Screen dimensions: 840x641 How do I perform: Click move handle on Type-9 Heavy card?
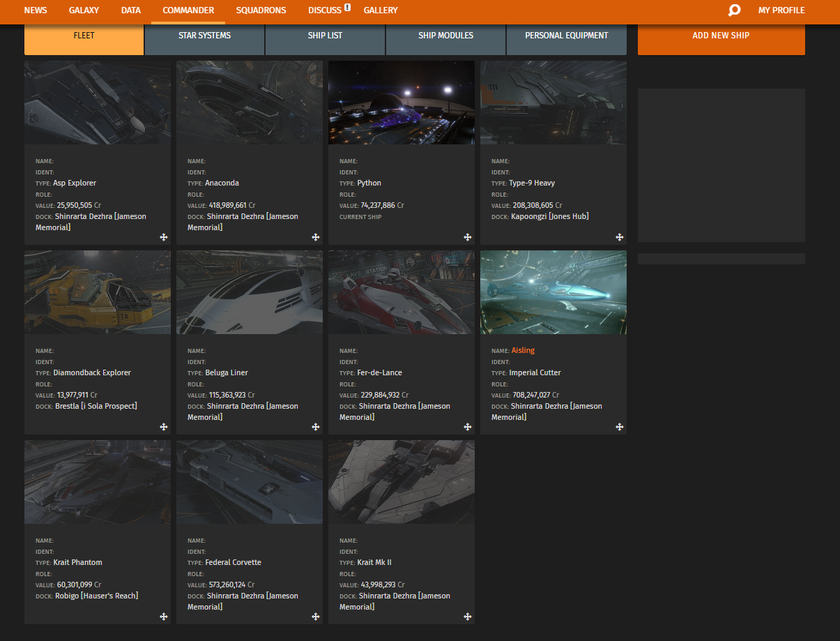click(620, 237)
